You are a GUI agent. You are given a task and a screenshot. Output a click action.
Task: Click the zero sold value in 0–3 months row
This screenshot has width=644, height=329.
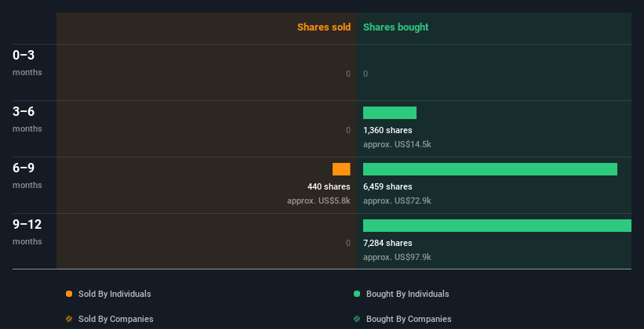348,74
